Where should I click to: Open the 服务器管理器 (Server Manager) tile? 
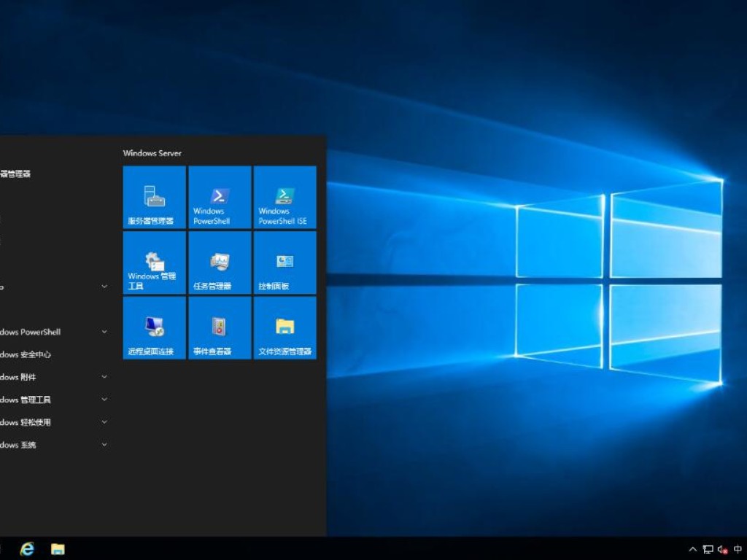point(152,197)
